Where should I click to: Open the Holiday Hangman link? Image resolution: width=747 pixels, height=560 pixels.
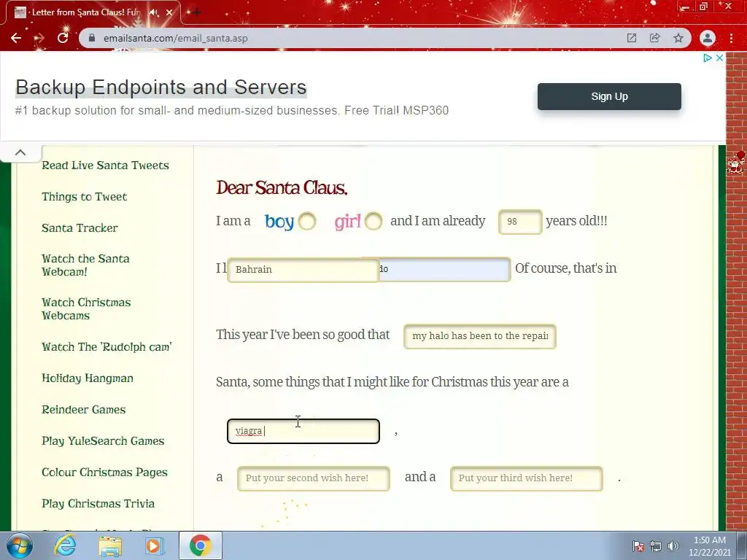(x=88, y=378)
